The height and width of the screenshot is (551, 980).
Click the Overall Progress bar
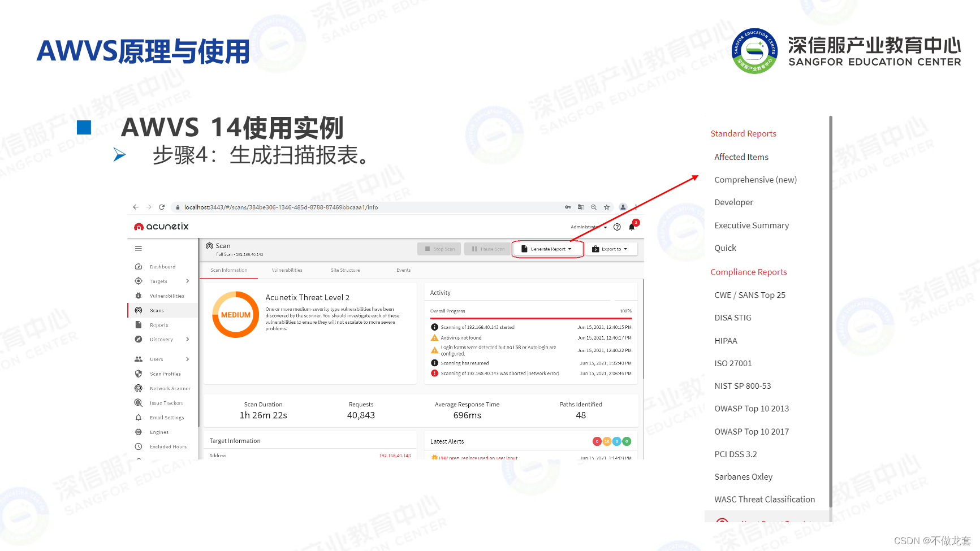530,319
